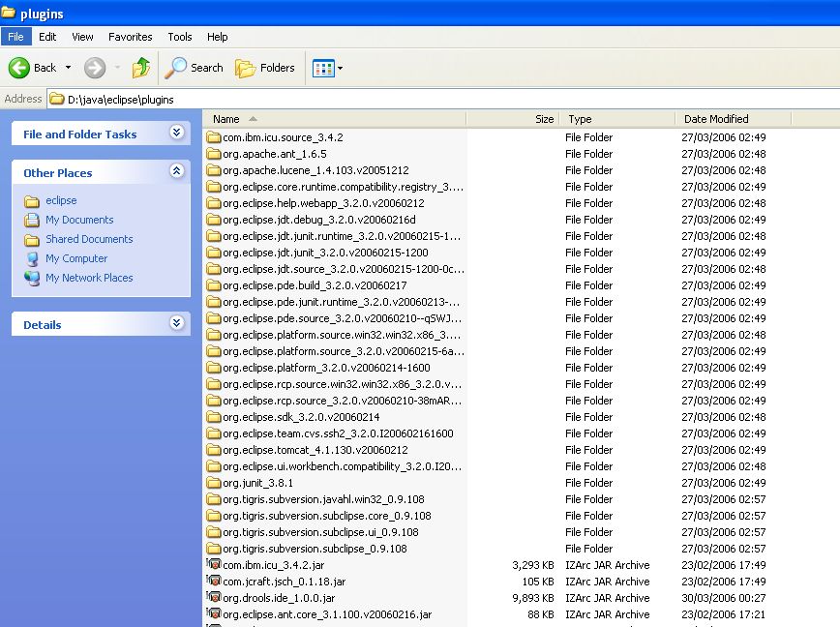Click the Forward arrow toolbar icon

pos(95,68)
